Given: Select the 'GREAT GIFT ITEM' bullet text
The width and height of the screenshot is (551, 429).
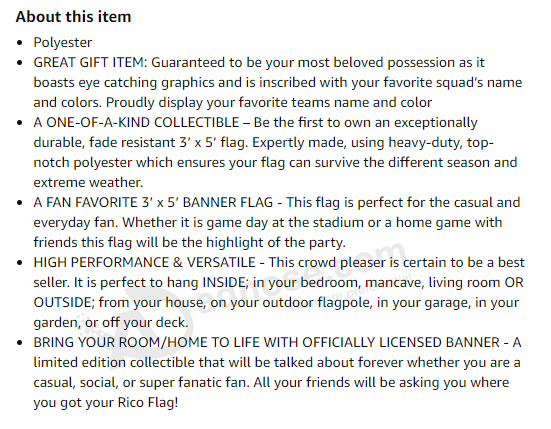Looking at the screenshot, I should [x=89, y=63].
